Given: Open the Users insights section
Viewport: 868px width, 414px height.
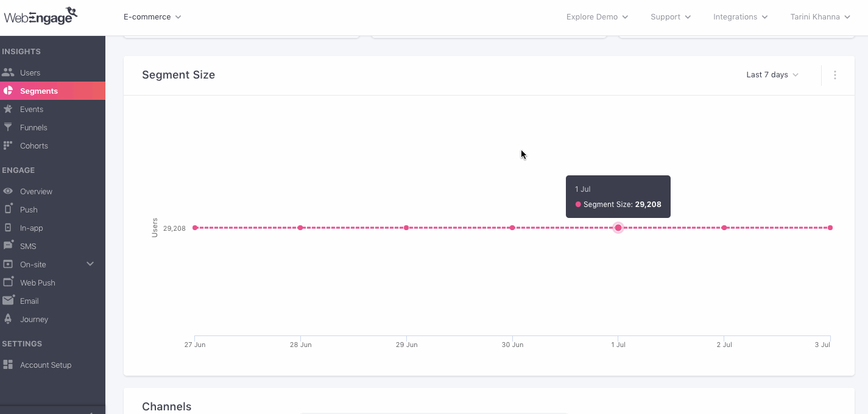Looking at the screenshot, I should [29, 72].
